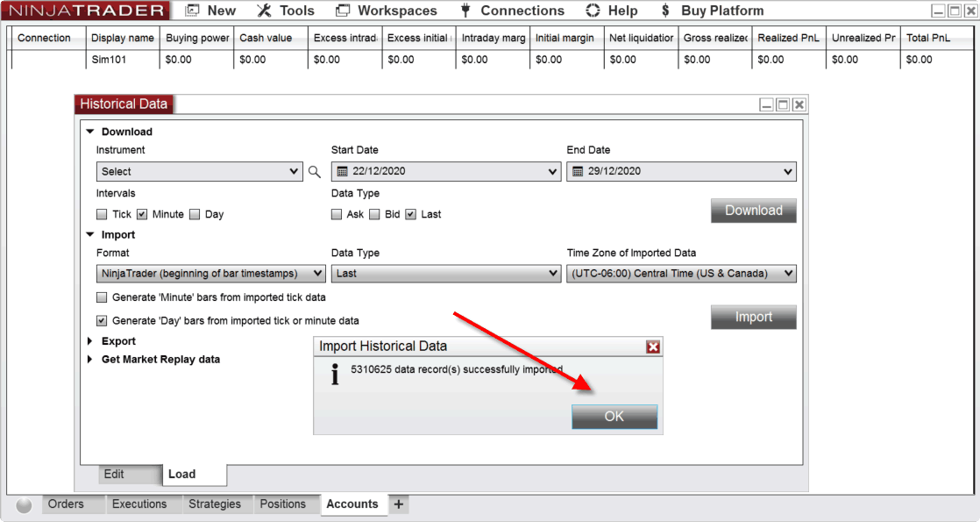Click Buy Platform in menu bar
The height and width of the screenshot is (522, 980).
[712, 11]
